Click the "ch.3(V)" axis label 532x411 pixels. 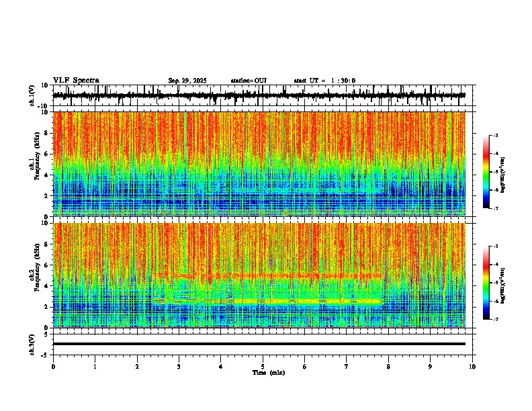click(32, 345)
